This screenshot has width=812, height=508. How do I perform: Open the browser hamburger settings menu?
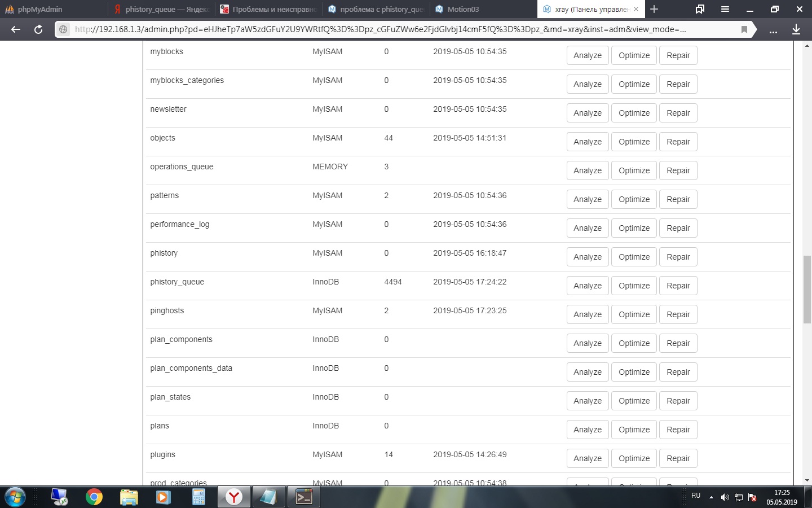[725, 9]
